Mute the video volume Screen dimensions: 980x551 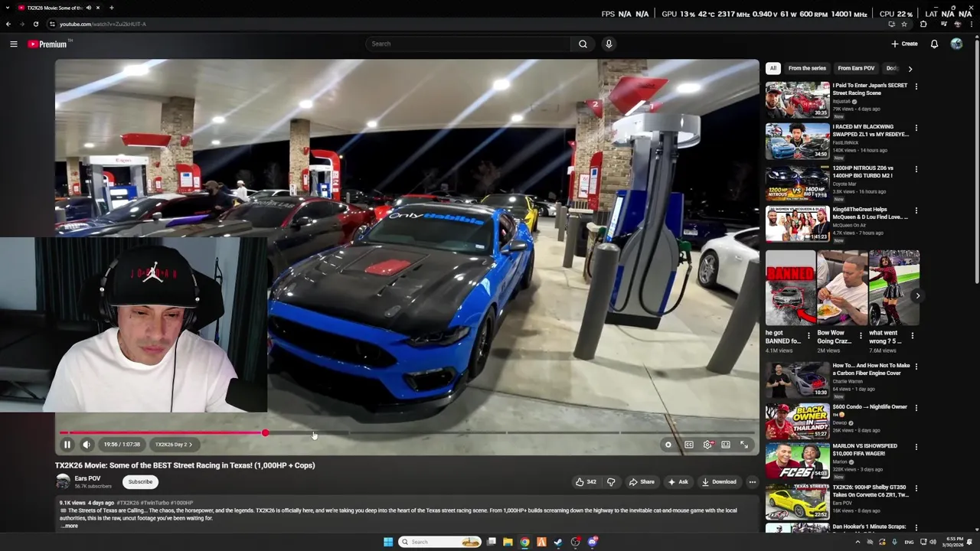[87, 445]
